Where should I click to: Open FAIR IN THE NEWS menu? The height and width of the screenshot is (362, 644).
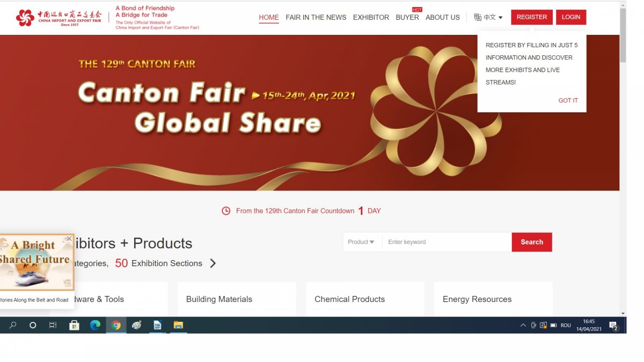pyautogui.click(x=316, y=17)
